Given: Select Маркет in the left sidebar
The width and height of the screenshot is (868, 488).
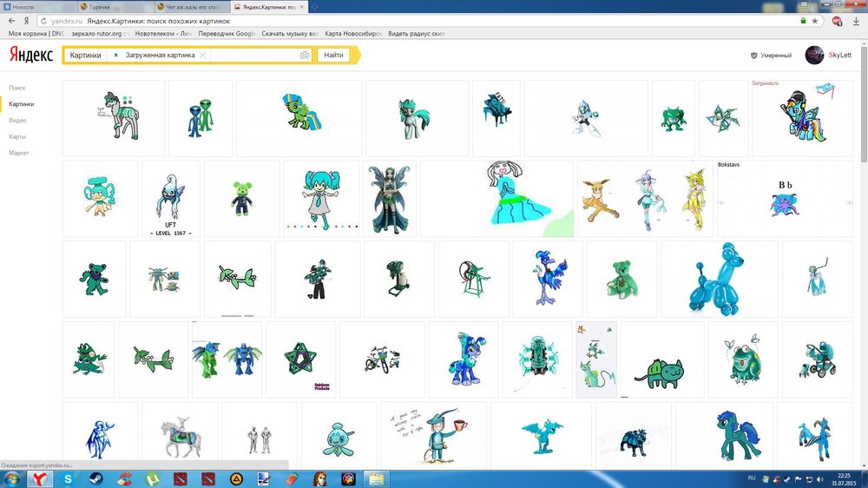Looking at the screenshot, I should [x=19, y=153].
